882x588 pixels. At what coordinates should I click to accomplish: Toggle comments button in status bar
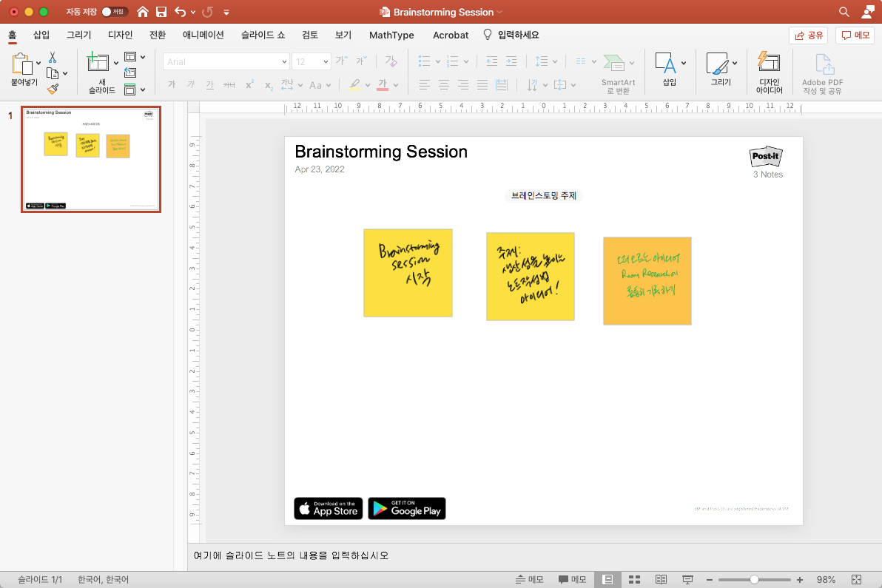tap(572, 580)
